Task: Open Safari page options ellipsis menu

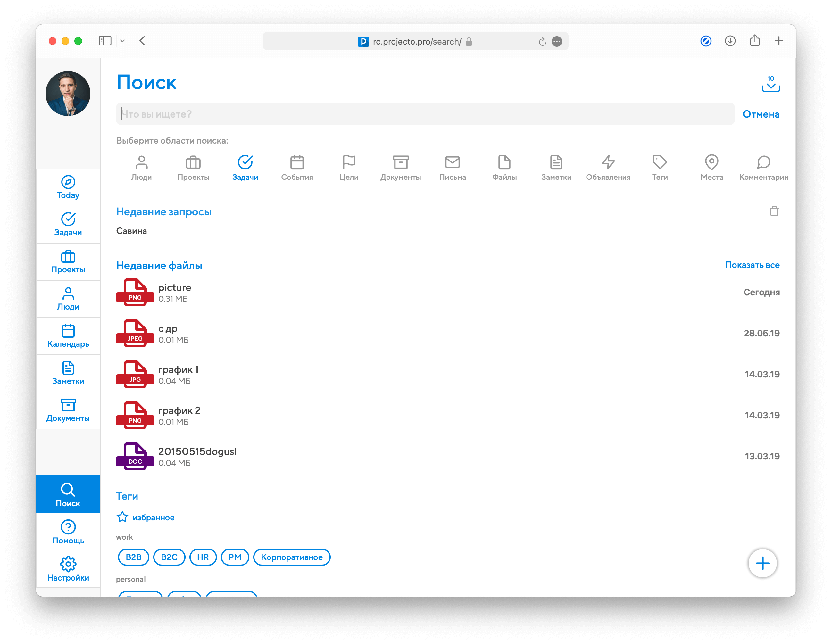Action: 557,42
